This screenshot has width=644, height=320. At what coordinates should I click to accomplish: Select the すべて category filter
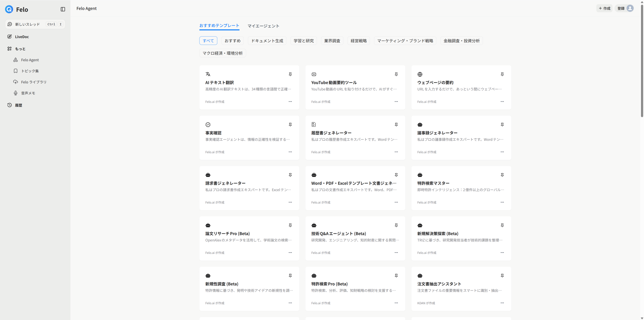pyautogui.click(x=208, y=41)
